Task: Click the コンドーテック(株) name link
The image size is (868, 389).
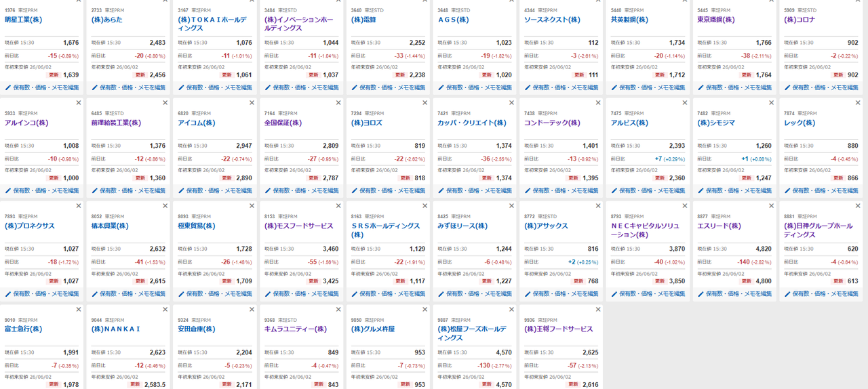Action: (553, 123)
